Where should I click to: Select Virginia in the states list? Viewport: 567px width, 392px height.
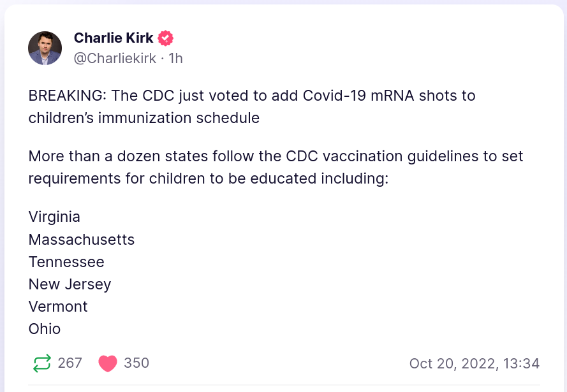[54, 217]
